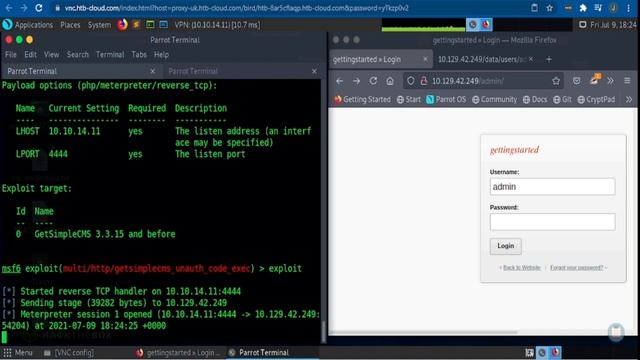Screen dimensions: 640x360
Task: Open terminal Search menu
Action: 78,54
